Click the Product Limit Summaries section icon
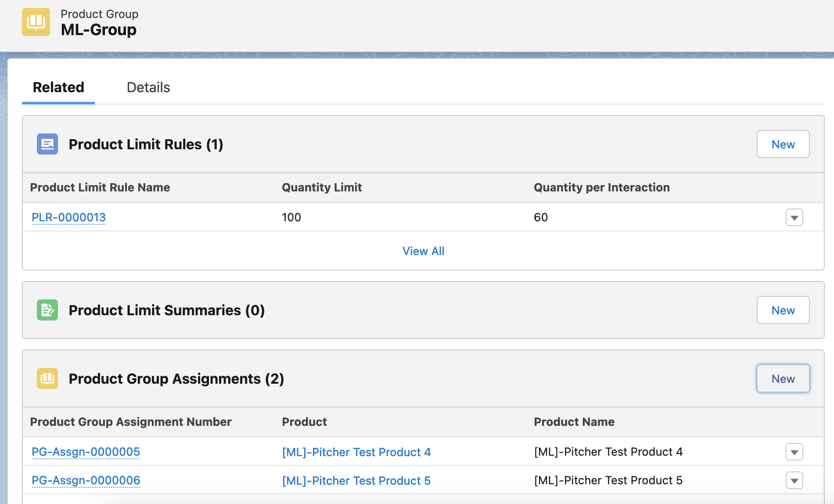Screen dimensions: 834x504 click(47, 310)
